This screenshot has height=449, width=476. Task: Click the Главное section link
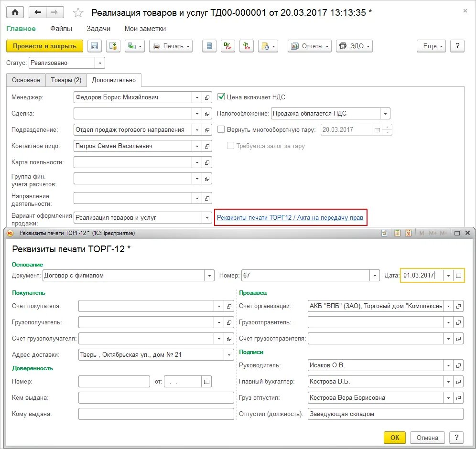click(x=21, y=29)
